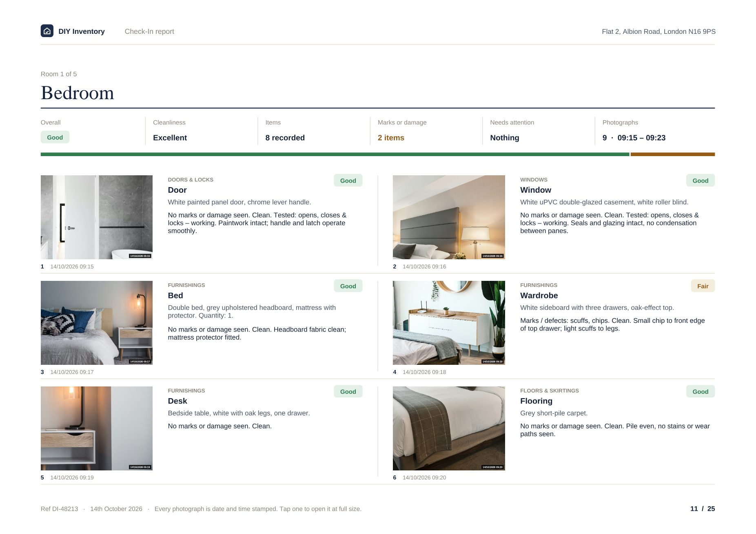Click the orange portion of the condition bar

point(672,154)
